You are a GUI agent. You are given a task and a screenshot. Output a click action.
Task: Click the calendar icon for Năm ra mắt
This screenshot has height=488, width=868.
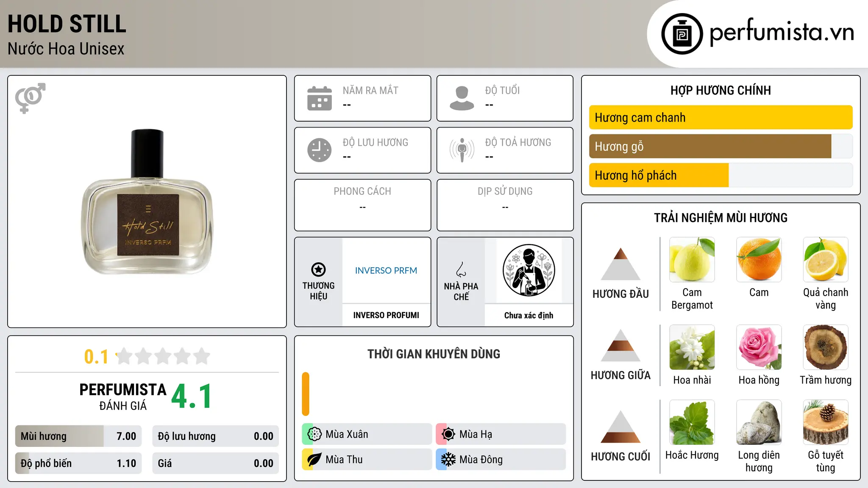click(x=320, y=98)
